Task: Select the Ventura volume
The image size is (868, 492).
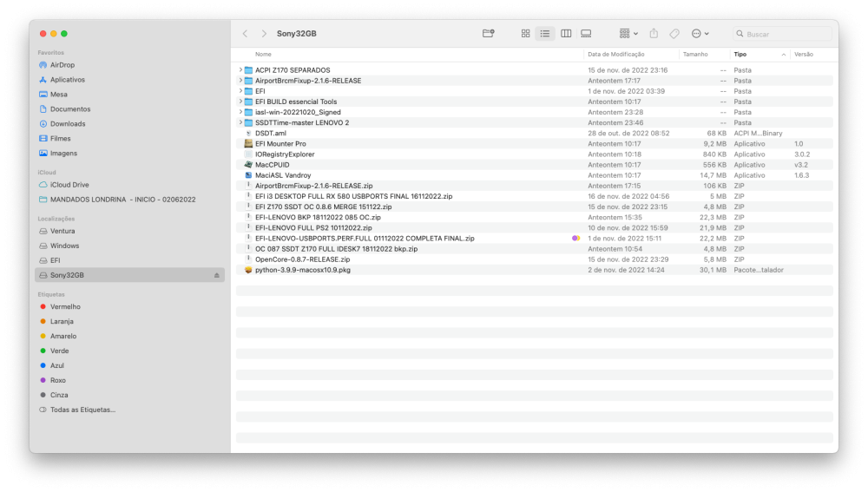Action: point(62,231)
